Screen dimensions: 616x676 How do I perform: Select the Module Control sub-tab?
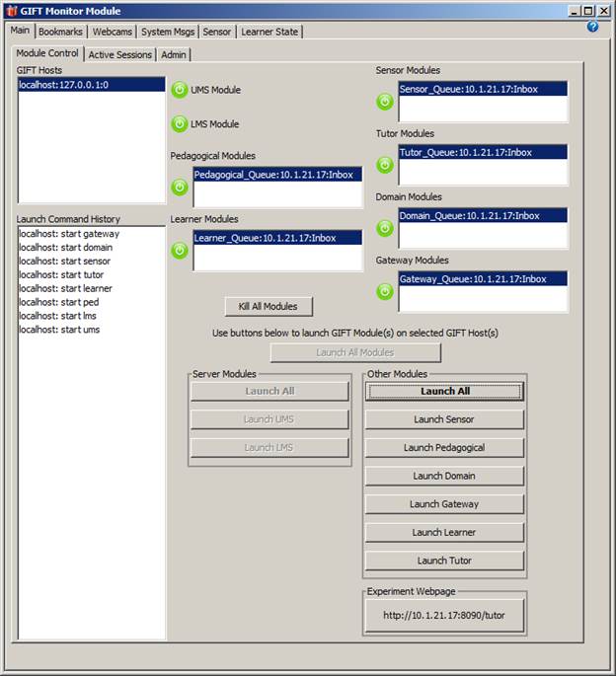tap(47, 53)
